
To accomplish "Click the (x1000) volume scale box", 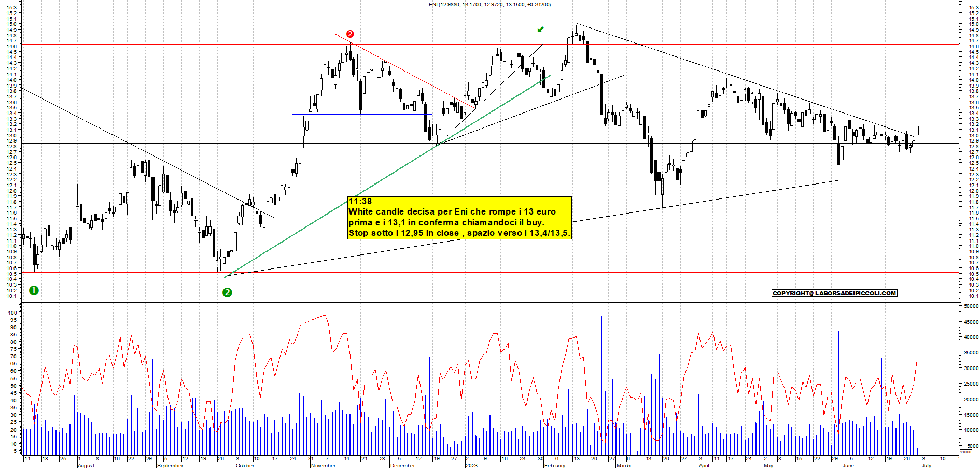I will click(965, 452).
